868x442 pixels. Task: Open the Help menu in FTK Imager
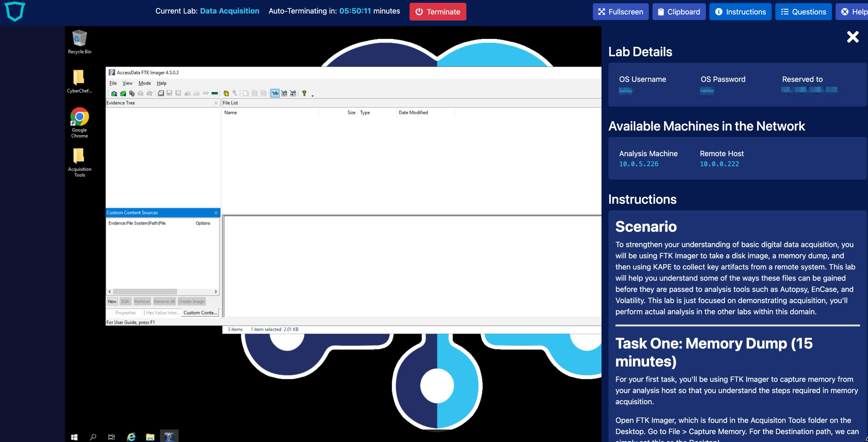pos(161,83)
